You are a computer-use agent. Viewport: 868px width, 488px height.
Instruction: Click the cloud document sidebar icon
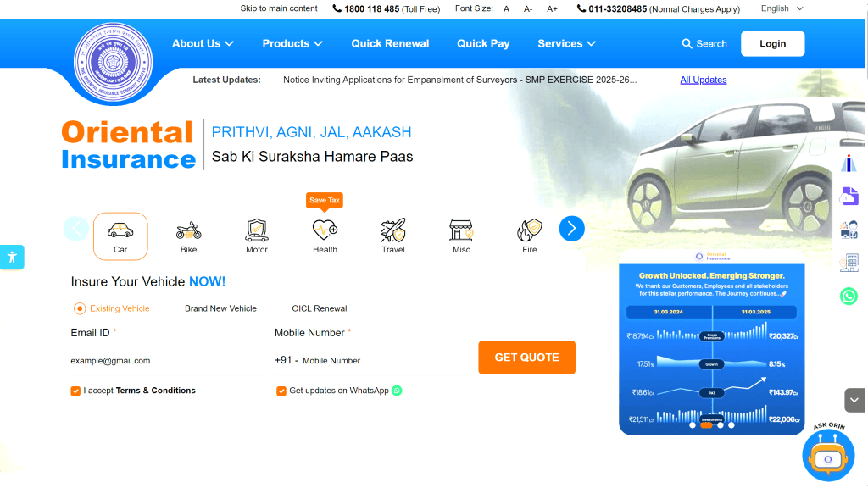pyautogui.click(x=849, y=196)
